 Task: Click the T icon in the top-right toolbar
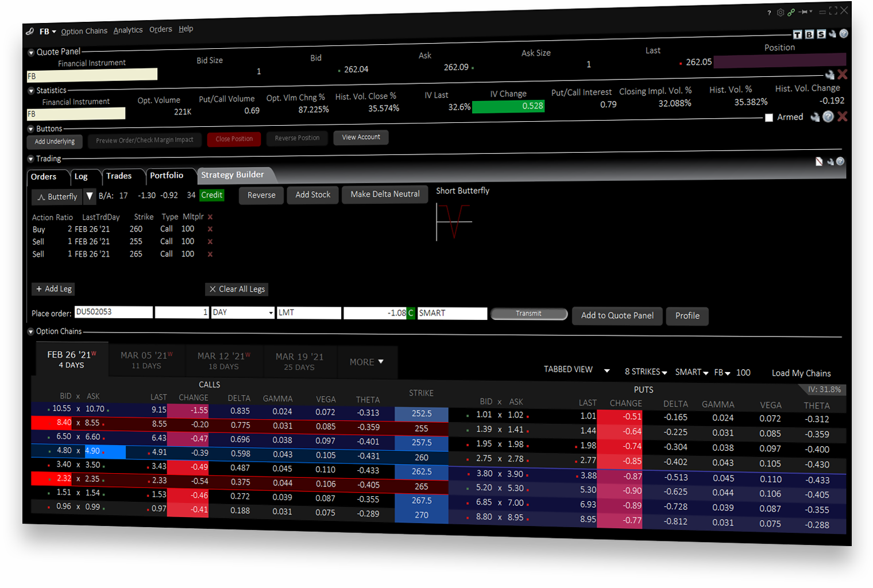tap(797, 34)
